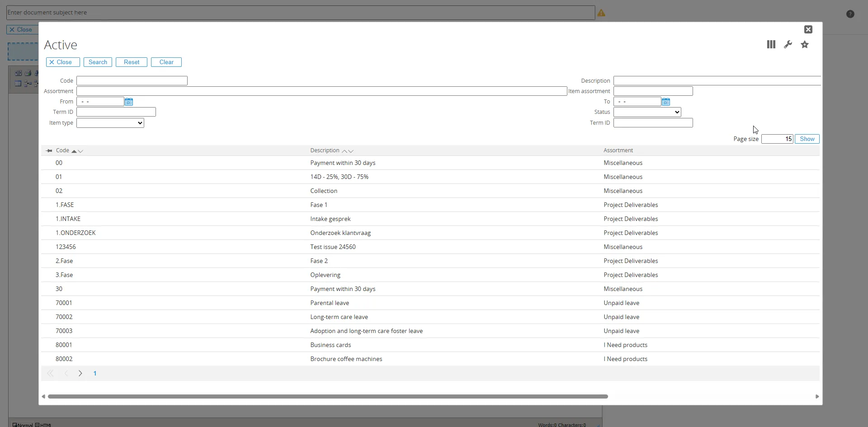Toggle ascending sort on the Code column
868x427 pixels.
click(x=74, y=151)
